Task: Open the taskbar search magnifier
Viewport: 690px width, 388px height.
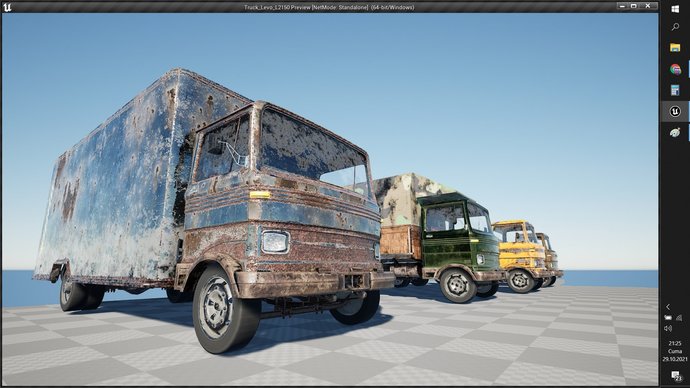Action: pyautogui.click(x=675, y=27)
